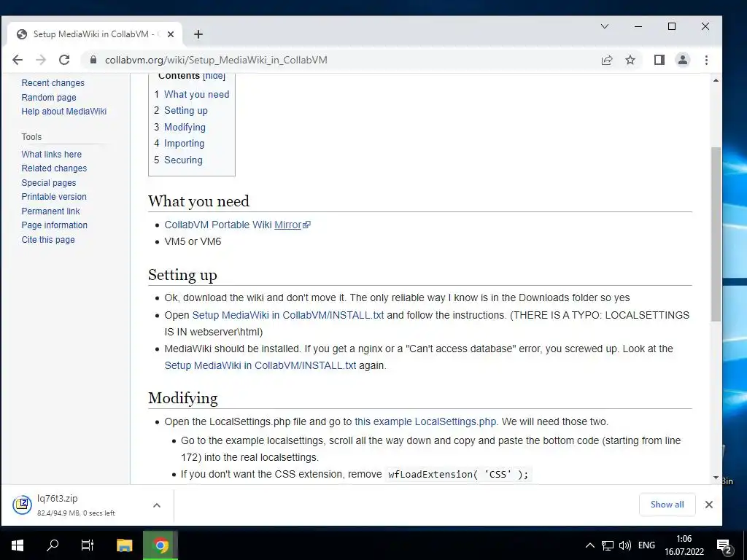
Task: Close the downloads bar
Action: click(x=709, y=505)
